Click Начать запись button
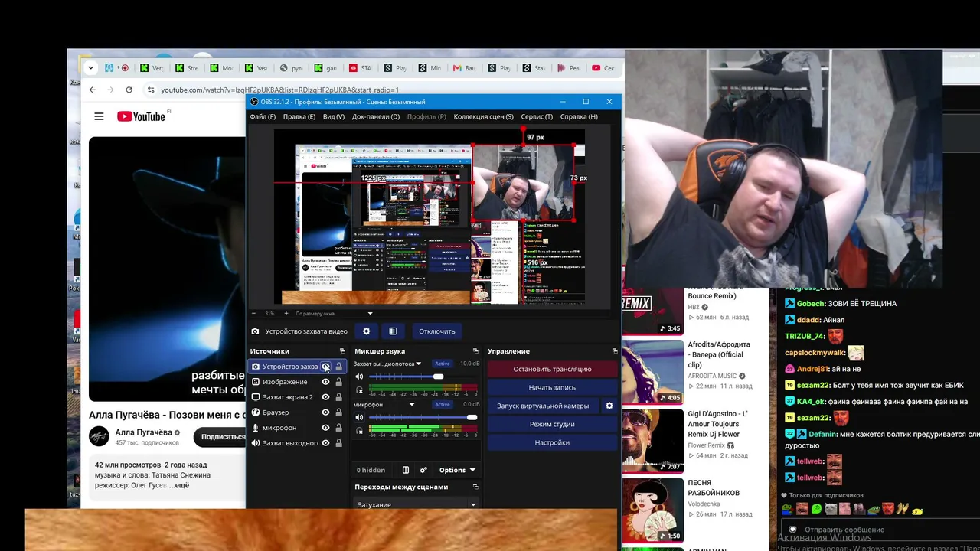980x551 pixels. 552,387
